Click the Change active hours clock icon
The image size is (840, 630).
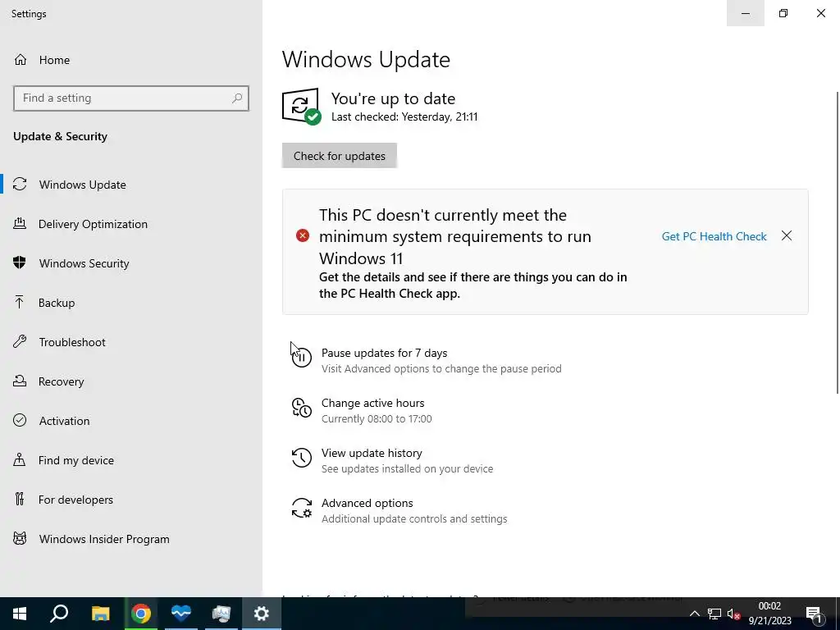click(302, 408)
